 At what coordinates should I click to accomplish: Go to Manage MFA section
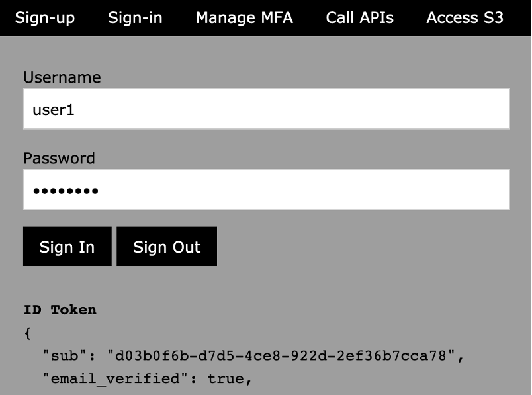tap(244, 18)
